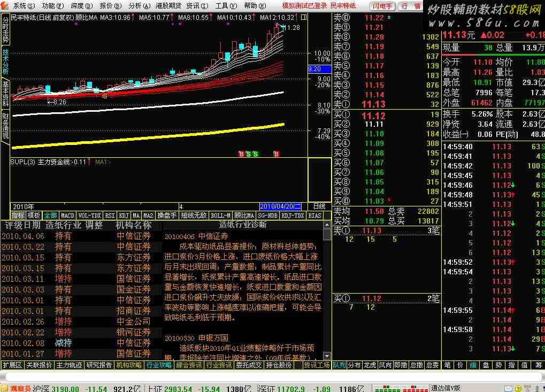This screenshot has width=545, height=392.
Task: Click the 行情 button
Action: pyautogui.click(x=410, y=6)
